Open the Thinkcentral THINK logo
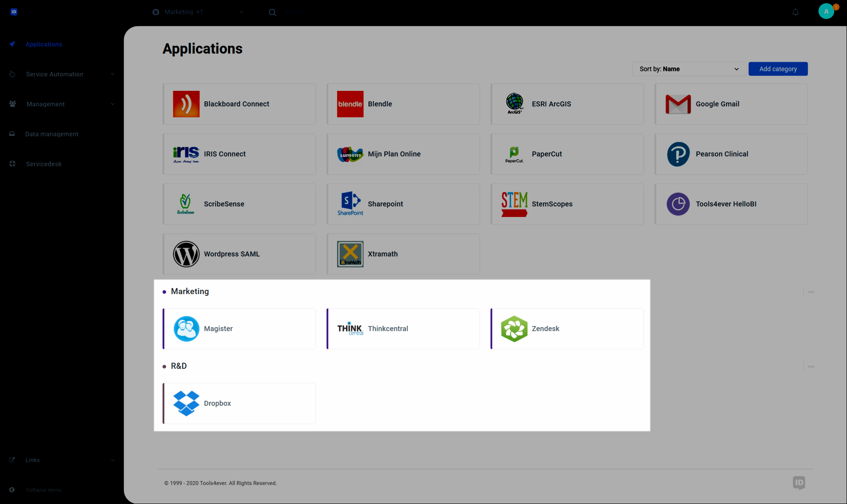The width and height of the screenshot is (847, 504). pyautogui.click(x=350, y=329)
